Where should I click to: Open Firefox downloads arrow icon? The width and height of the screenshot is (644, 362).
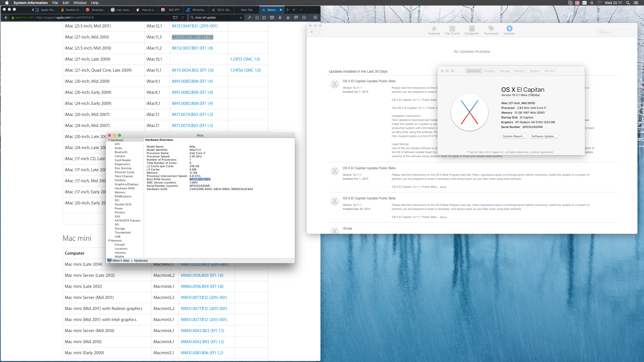[x=280, y=18]
